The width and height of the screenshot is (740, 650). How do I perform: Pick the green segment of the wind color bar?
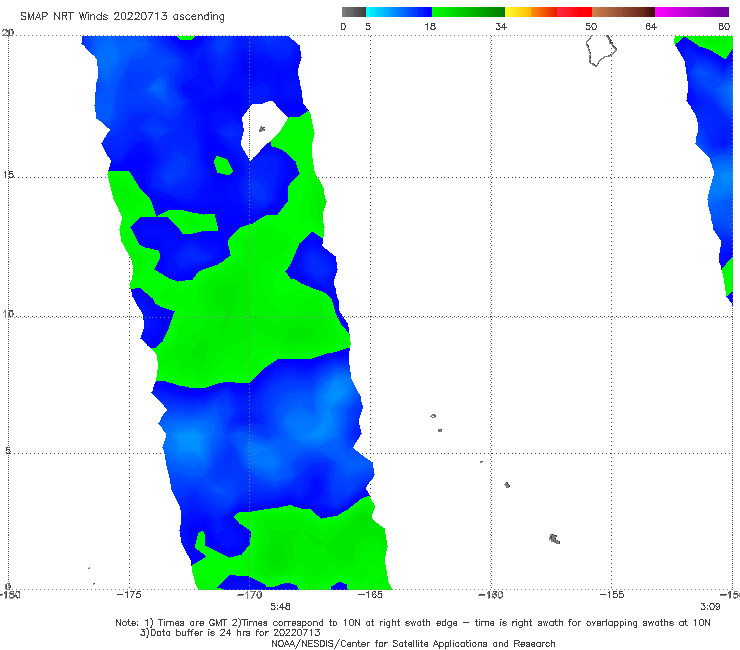click(468, 12)
